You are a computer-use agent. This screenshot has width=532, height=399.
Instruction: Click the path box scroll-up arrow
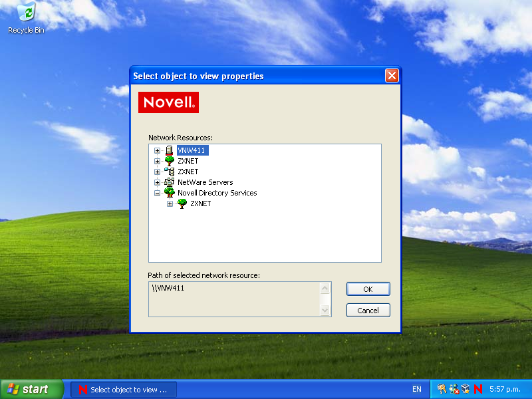(325, 289)
